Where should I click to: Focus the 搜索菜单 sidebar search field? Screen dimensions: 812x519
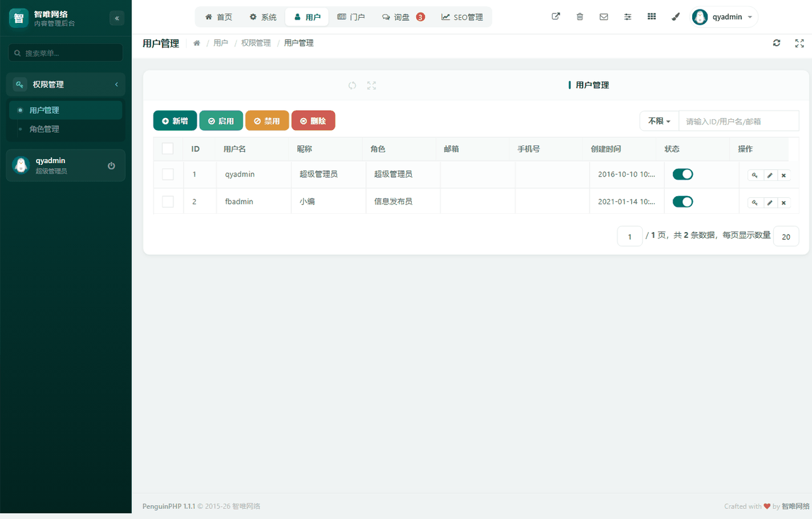pos(66,53)
